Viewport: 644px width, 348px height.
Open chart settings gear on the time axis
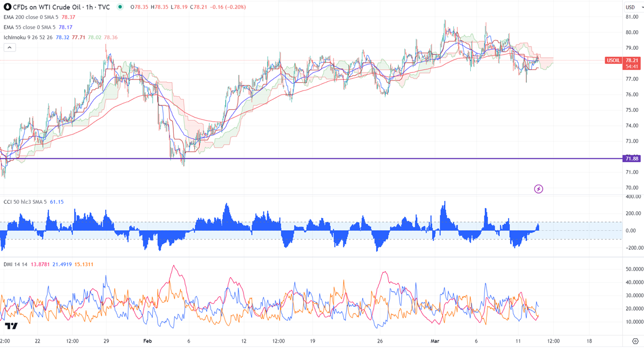(635, 341)
